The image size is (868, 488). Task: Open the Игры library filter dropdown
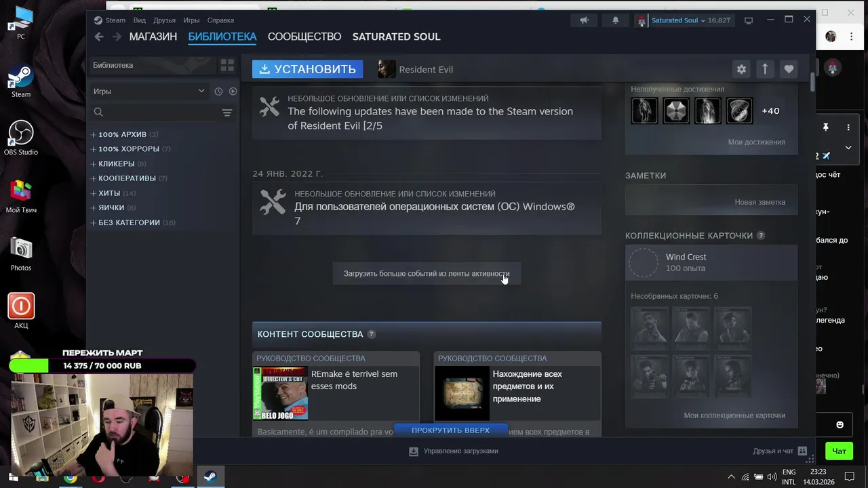[x=149, y=91]
